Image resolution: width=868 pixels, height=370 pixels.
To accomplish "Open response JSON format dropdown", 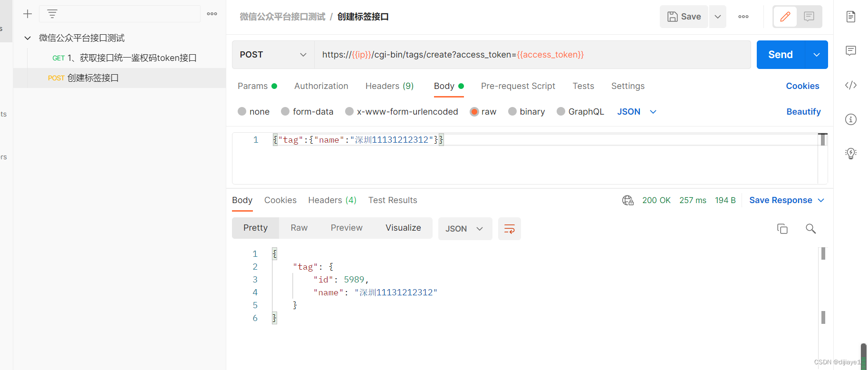I will click(465, 229).
